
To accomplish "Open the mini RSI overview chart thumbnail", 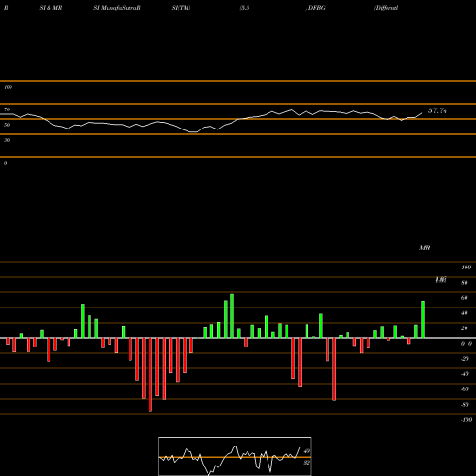I will (235, 456).
